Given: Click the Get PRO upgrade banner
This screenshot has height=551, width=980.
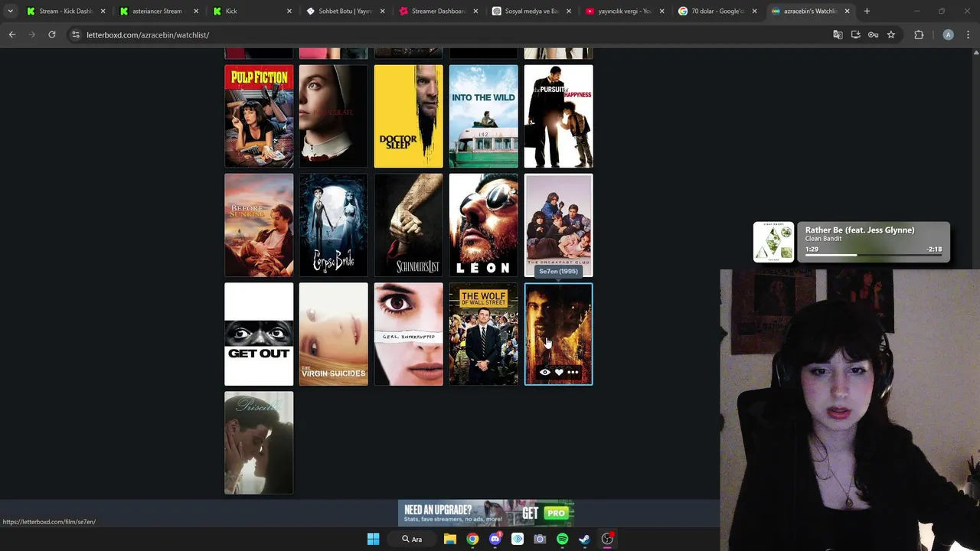Looking at the screenshot, I should click(486, 513).
